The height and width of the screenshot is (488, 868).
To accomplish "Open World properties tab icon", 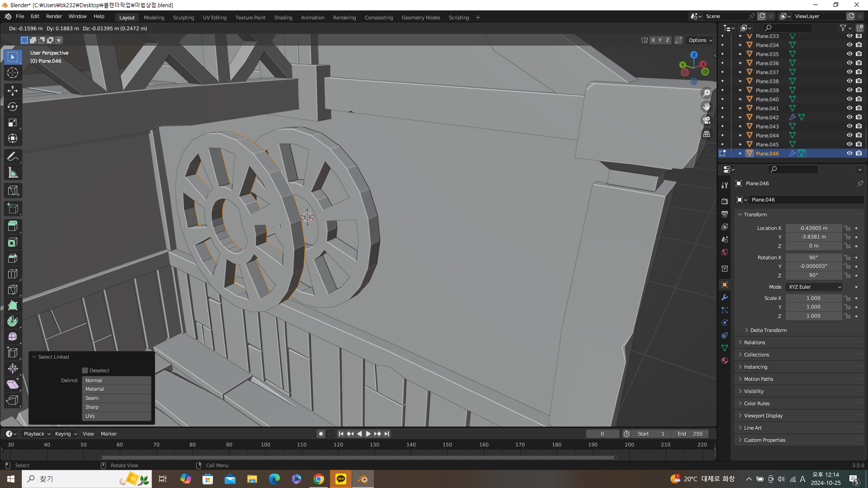I will coord(725,252).
